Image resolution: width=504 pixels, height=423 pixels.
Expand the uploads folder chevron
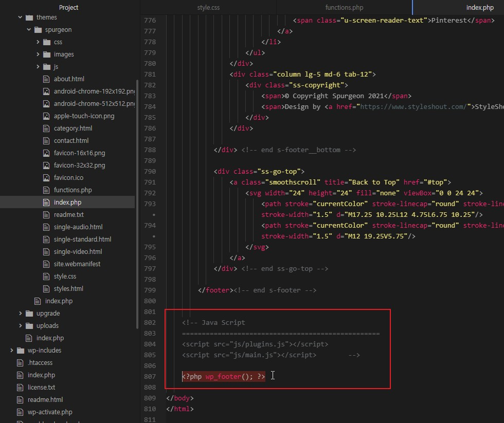(20, 325)
